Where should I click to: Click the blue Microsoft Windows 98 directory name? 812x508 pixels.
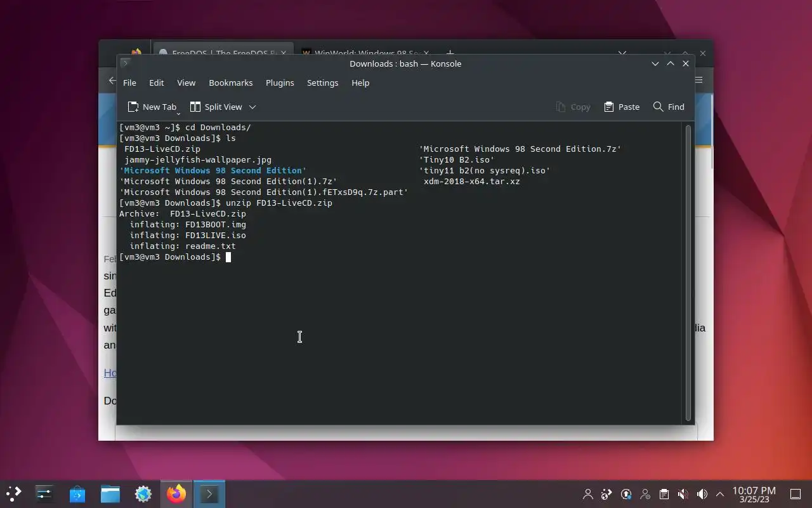click(x=213, y=170)
